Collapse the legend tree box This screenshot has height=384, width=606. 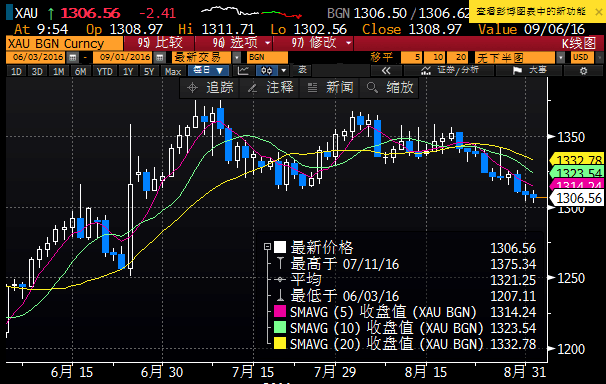pos(267,246)
